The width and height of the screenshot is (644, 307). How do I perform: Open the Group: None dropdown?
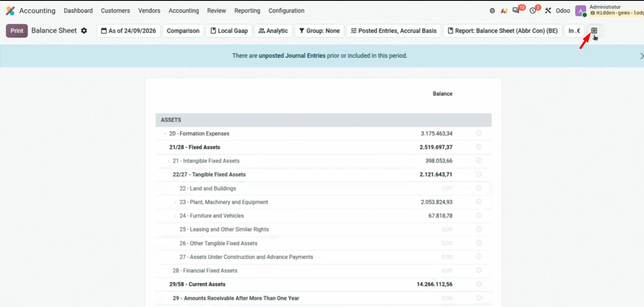point(319,31)
